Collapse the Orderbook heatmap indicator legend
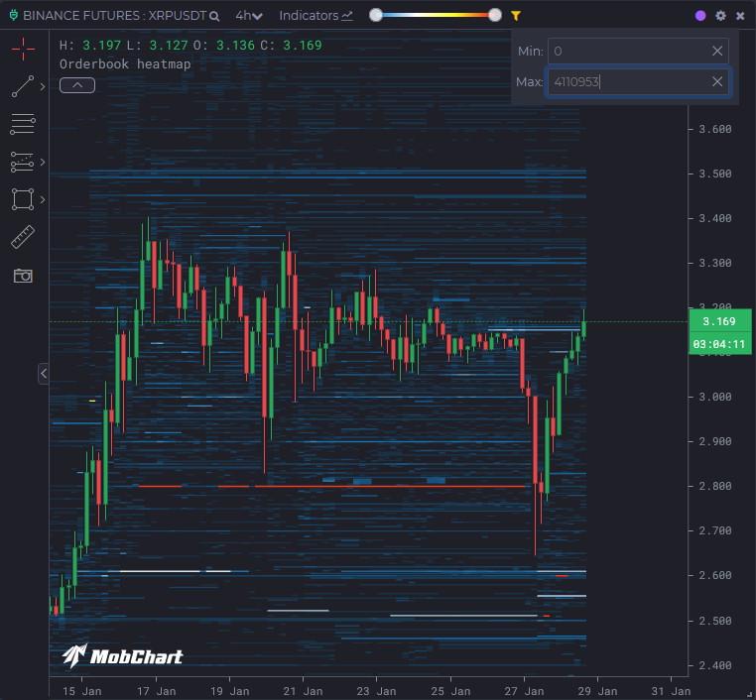Viewport: 756px width, 700px height. [x=77, y=85]
